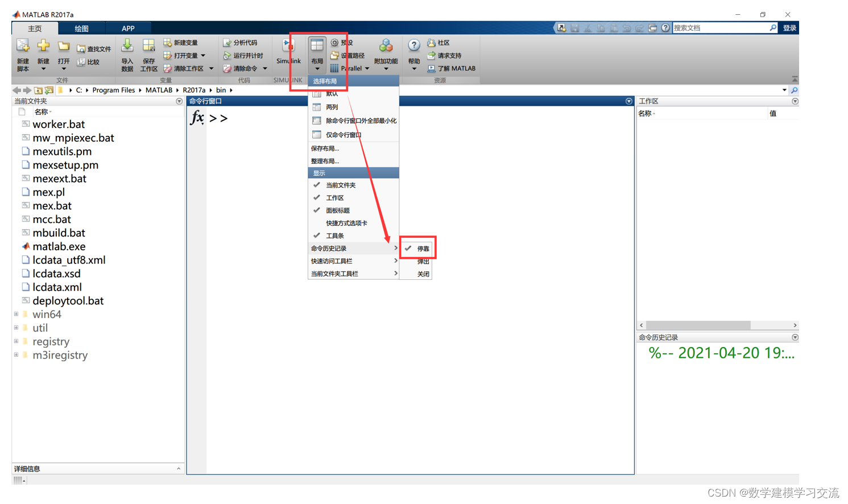The height and width of the screenshot is (504, 848).
Task: Open the 新建 (New) dropdown arrow
Action: tap(43, 69)
